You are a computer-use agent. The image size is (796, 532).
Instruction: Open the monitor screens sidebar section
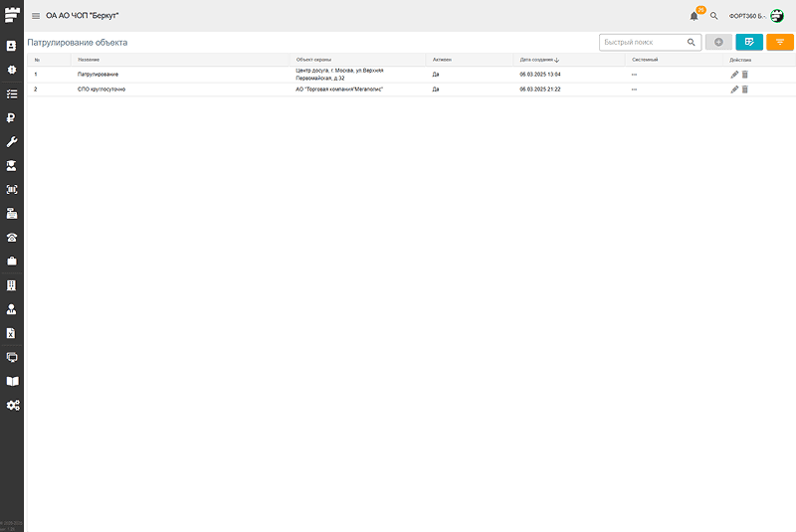coord(11,357)
